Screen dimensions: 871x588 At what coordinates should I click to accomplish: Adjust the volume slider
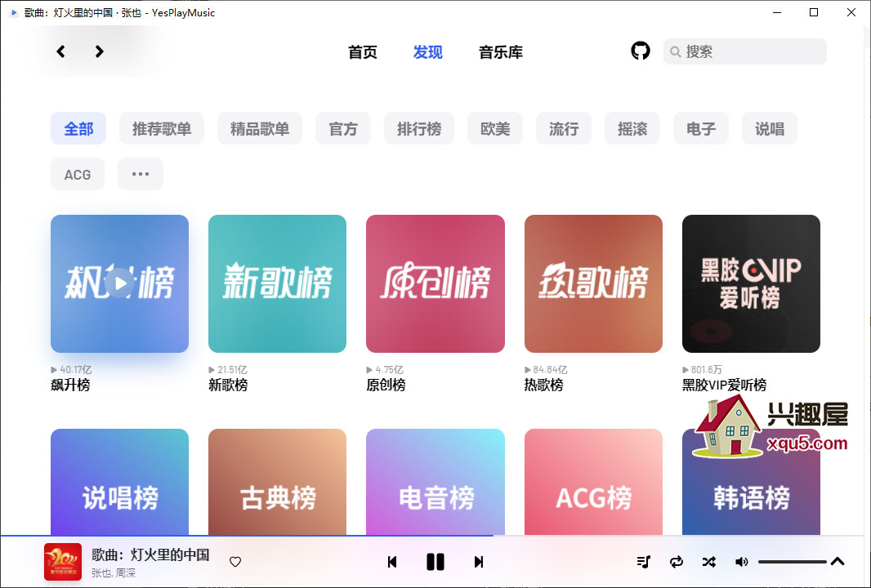tap(792, 562)
